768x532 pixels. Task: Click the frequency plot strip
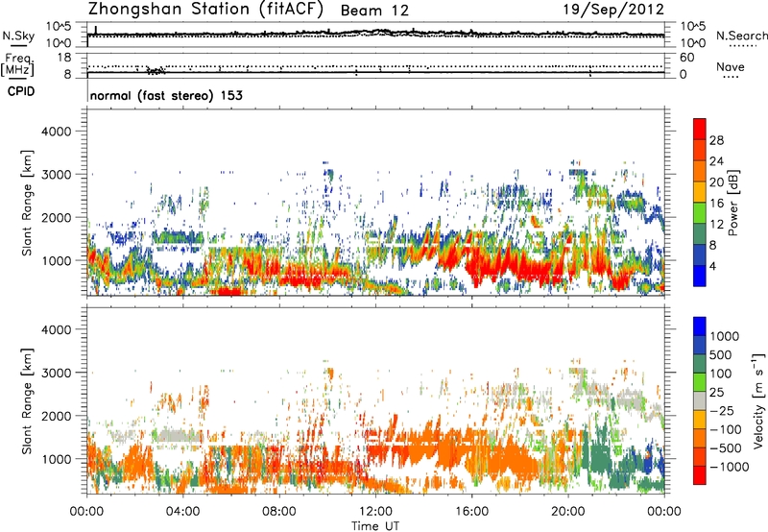click(x=375, y=65)
